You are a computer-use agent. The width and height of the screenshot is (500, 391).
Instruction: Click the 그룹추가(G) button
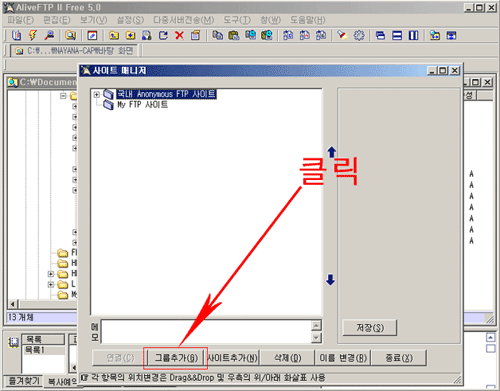coord(176,358)
